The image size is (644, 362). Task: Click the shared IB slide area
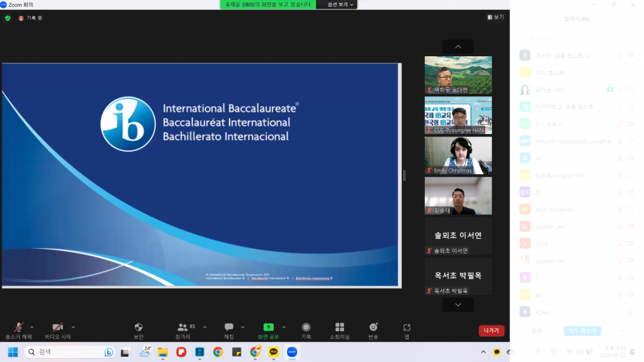[x=201, y=175]
